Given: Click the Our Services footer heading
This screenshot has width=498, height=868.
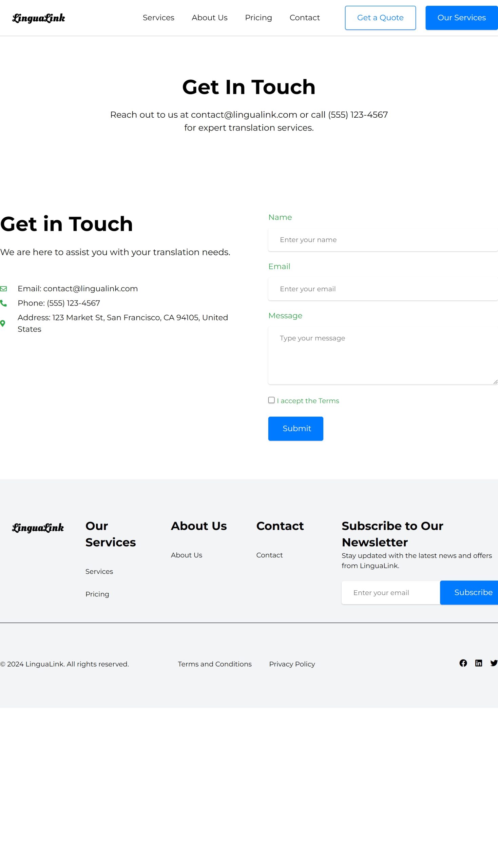Looking at the screenshot, I should coord(111,534).
